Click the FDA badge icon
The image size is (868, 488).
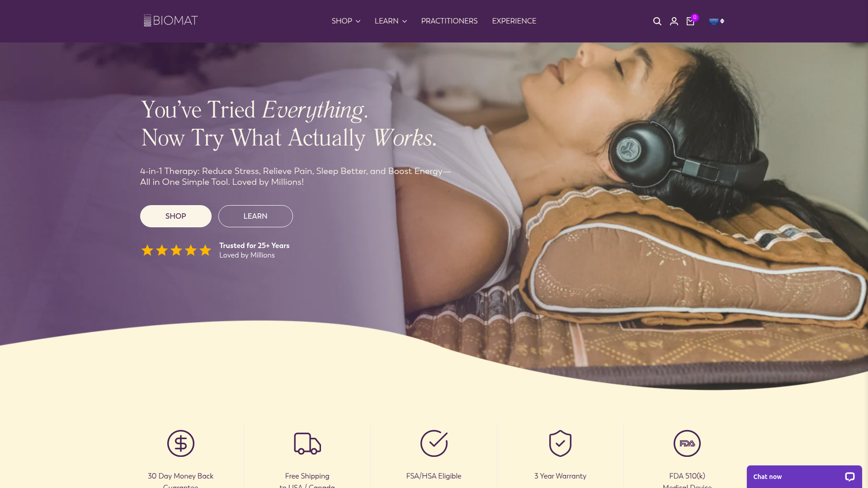(687, 443)
